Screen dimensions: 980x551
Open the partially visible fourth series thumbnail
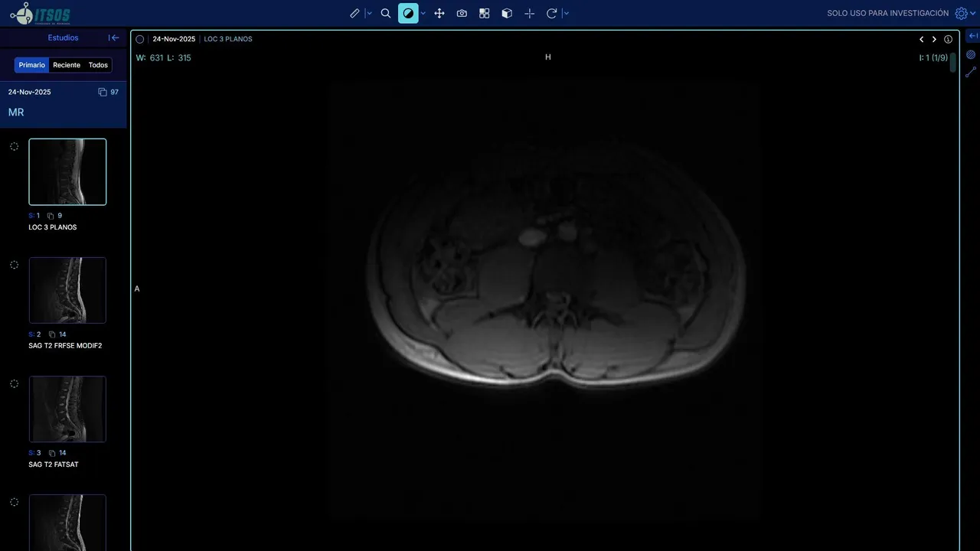click(x=67, y=523)
